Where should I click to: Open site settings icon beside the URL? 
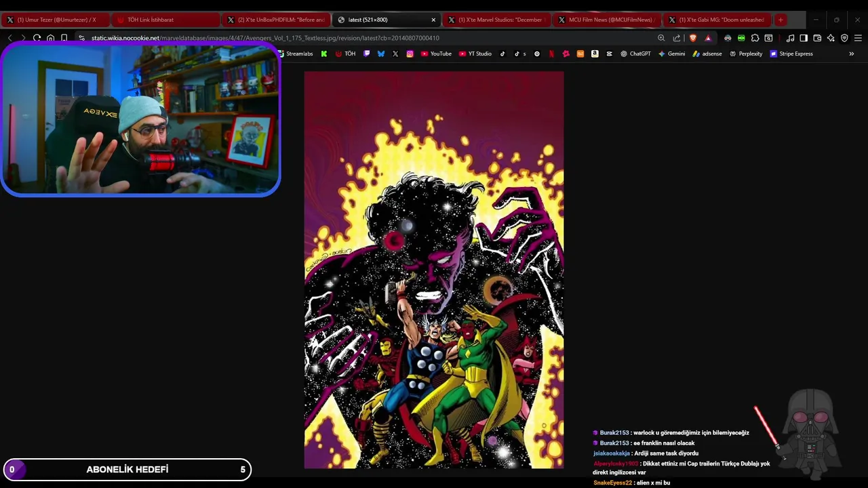[x=81, y=38]
